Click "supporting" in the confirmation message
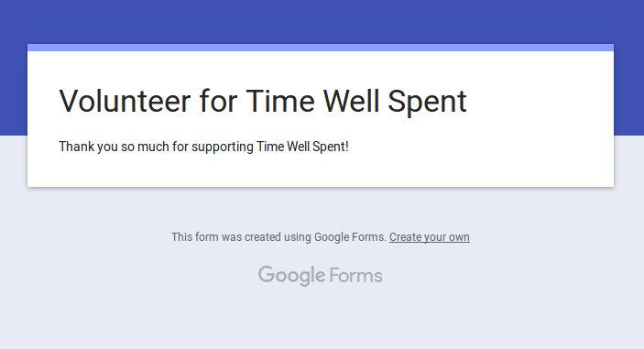Screen dimensions: 644x349 (x=223, y=147)
